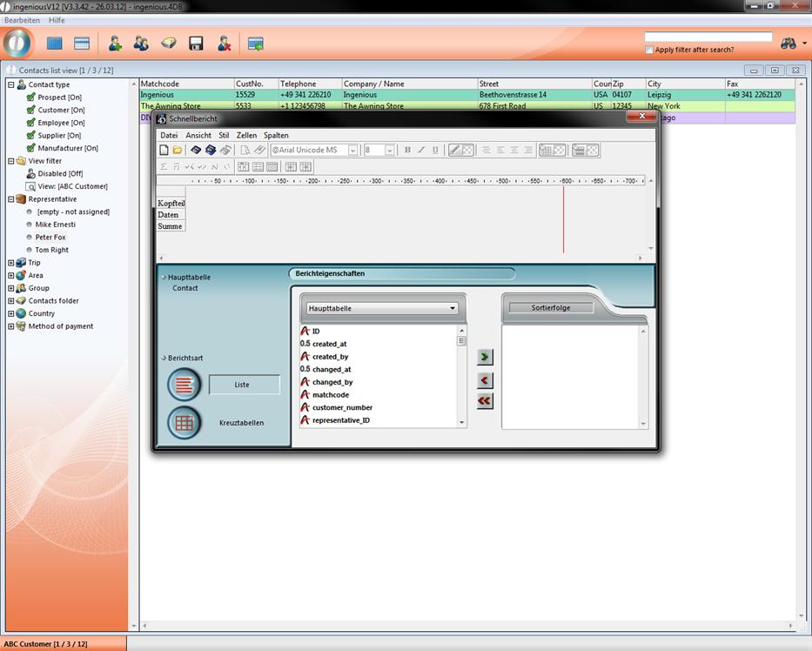Click the red remove-all double arrow
Screen dimensions: 812x651
(x=485, y=400)
